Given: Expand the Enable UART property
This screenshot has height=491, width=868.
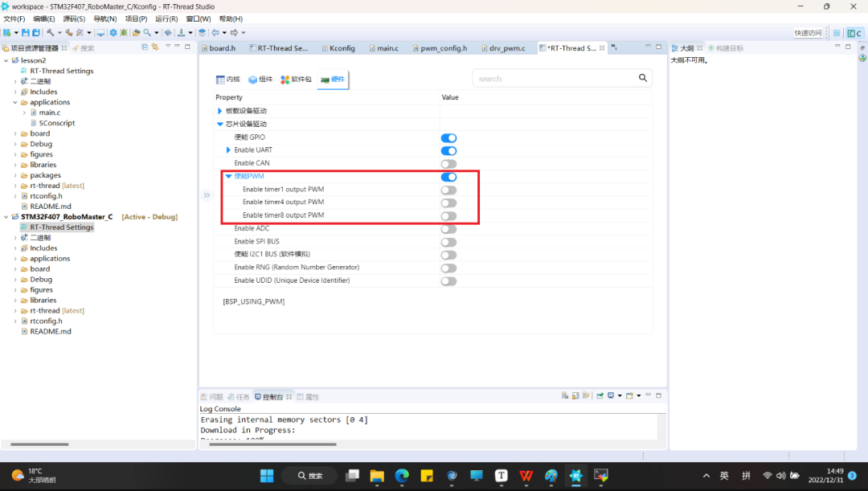Looking at the screenshot, I should pyautogui.click(x=228, y=150).
